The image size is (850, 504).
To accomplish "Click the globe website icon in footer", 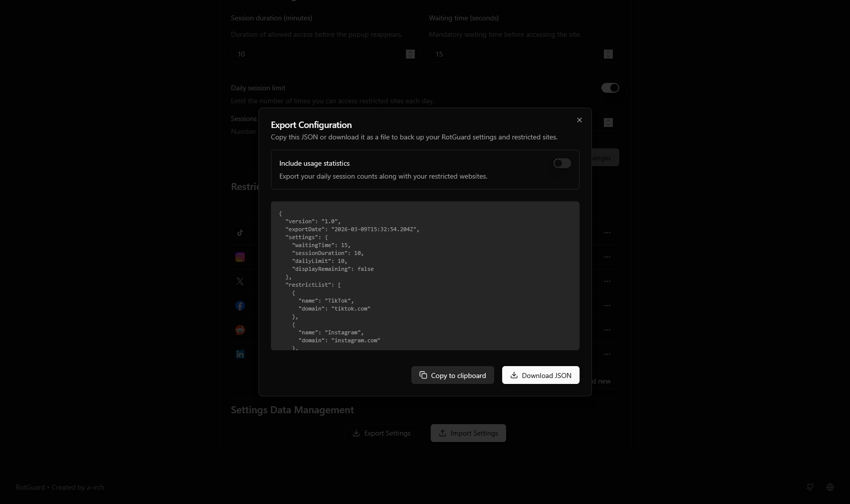I will coord(830,487).
